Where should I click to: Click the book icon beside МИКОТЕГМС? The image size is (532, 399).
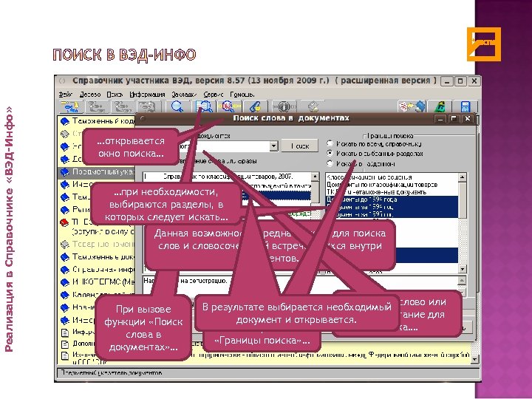pyautogui.click(x=64, y=282)
